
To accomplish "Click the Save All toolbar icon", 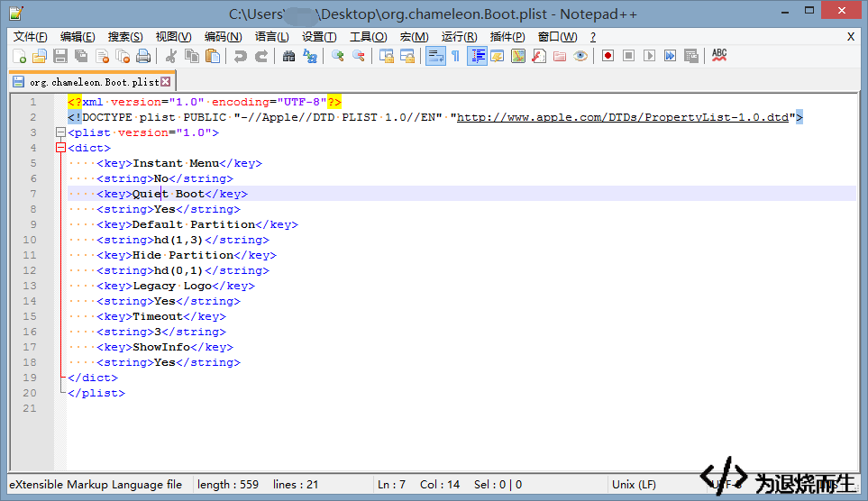I will coord(81,56).
